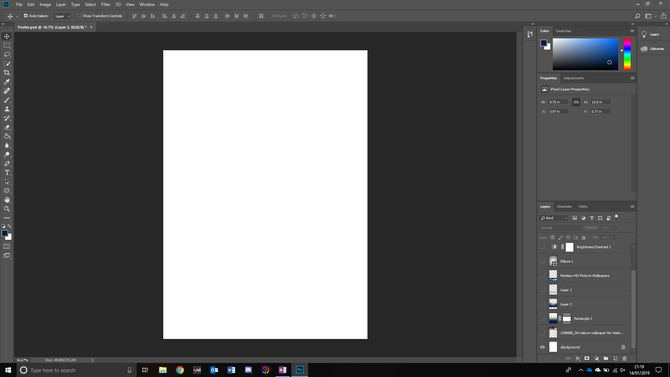Toggle Quick Mask mode icon
Image resolution: width=670 pixels, height=377 pixels.
point(7,247)
